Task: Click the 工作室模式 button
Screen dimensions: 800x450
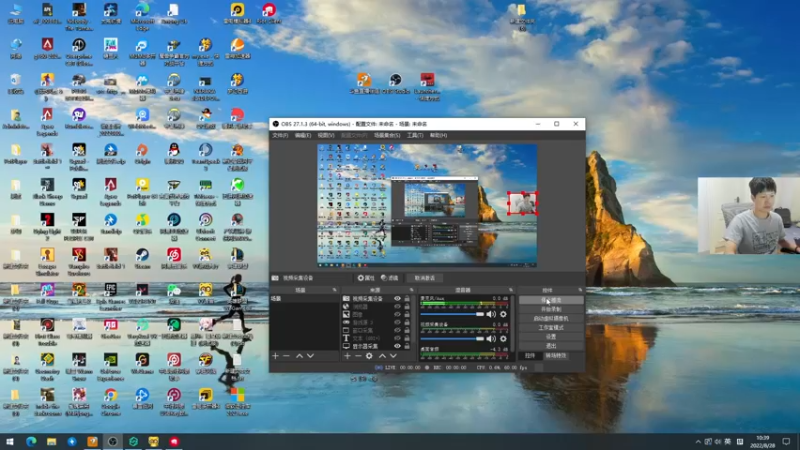Action: click(x=551, y=328)
